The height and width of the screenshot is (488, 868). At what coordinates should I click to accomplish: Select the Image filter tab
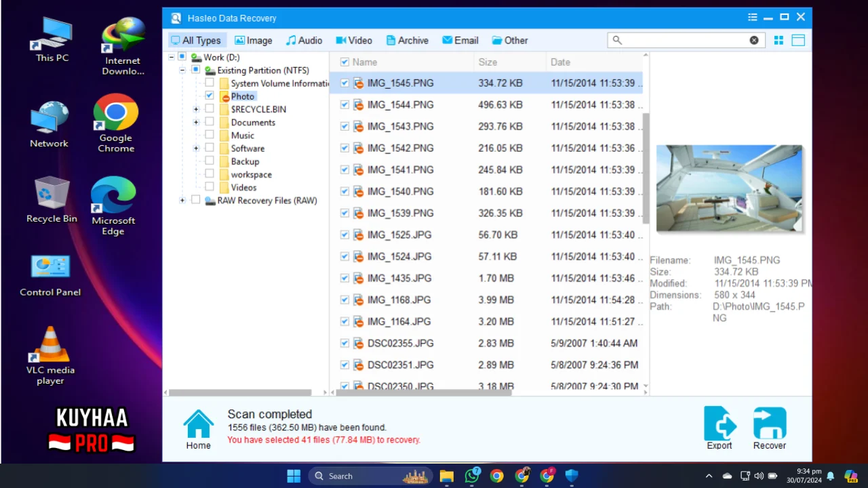tap(254, 40)
